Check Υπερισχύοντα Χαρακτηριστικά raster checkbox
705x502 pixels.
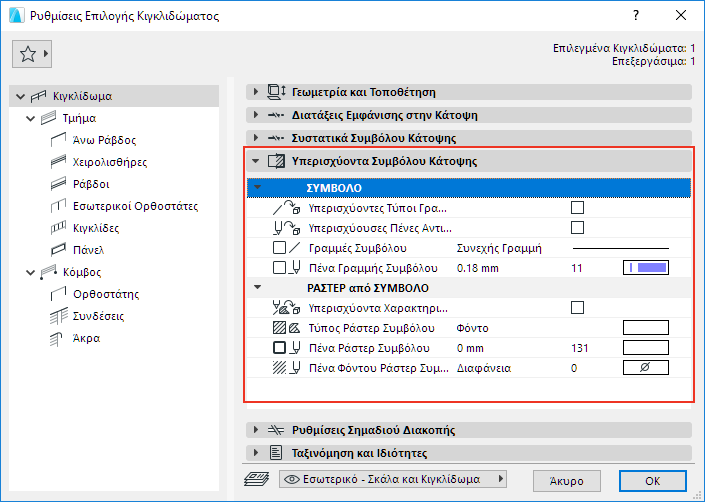(577, 308)
